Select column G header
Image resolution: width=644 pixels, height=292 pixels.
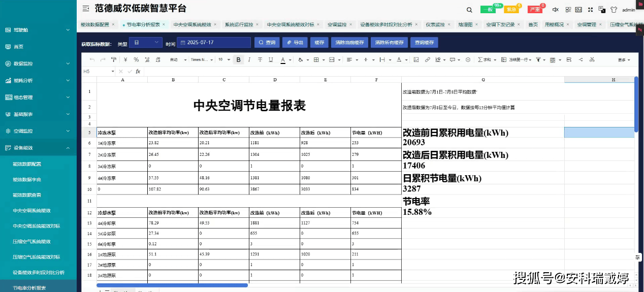coord(483,80)
